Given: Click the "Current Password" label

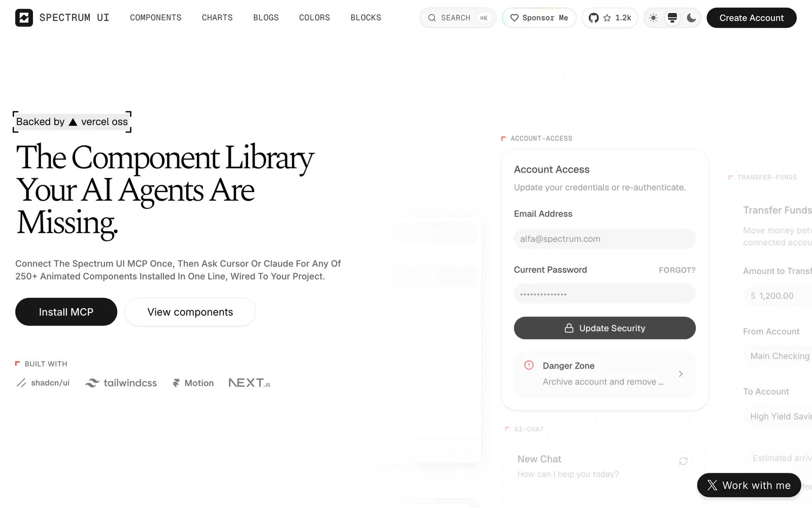Looking at the screenshot, I should point(551,270).
